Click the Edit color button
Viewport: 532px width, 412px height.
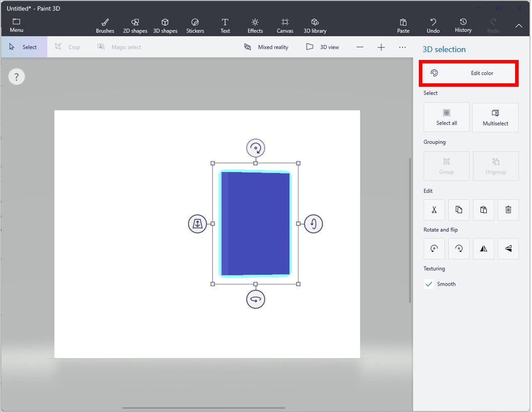[x=468, y=72]
